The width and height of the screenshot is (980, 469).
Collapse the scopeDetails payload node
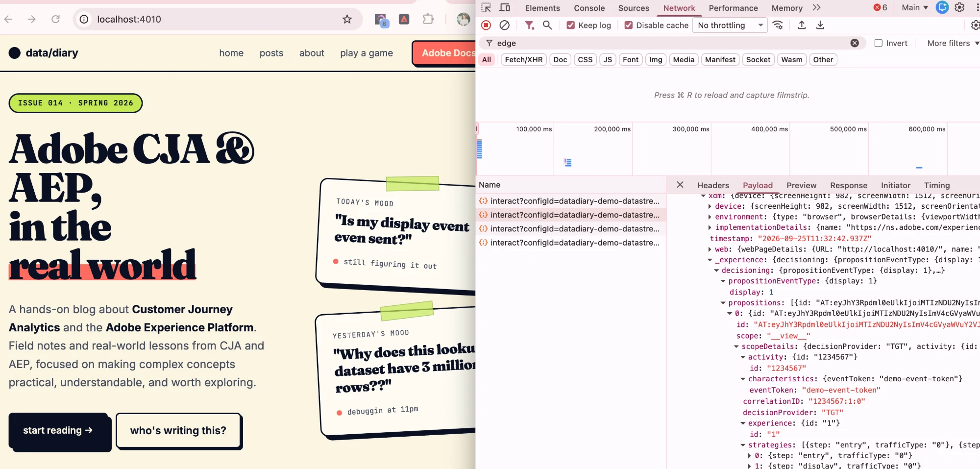[x=736, y=346]
